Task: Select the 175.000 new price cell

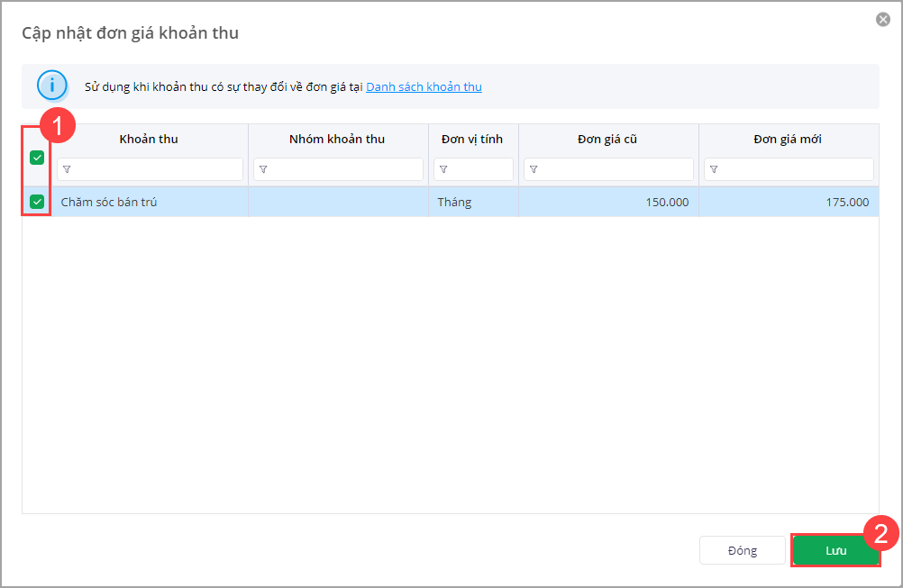Action: 789,202
